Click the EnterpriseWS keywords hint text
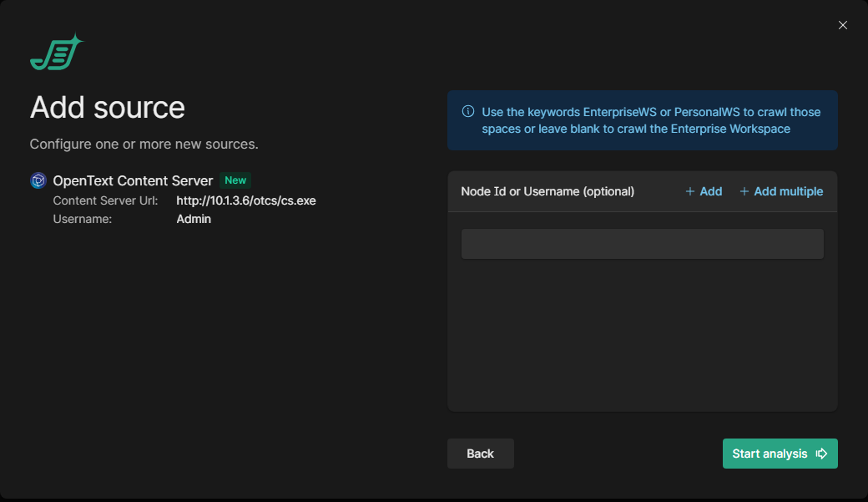The width and height of the screenshot is (868, 502). pos(651,120)
